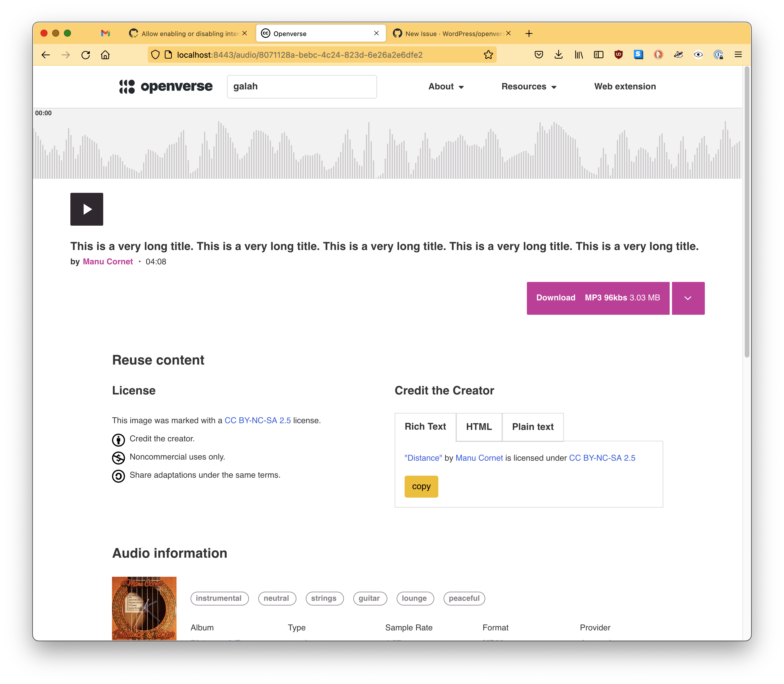Click the Openverse logo
Screen dimensions: 784x684
[166, 87]
